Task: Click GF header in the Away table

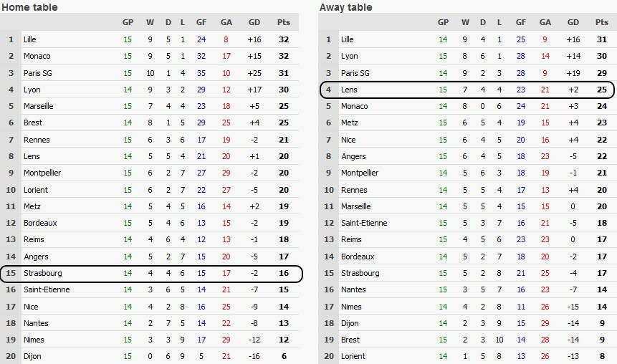Action: click(x=520, y=22)
